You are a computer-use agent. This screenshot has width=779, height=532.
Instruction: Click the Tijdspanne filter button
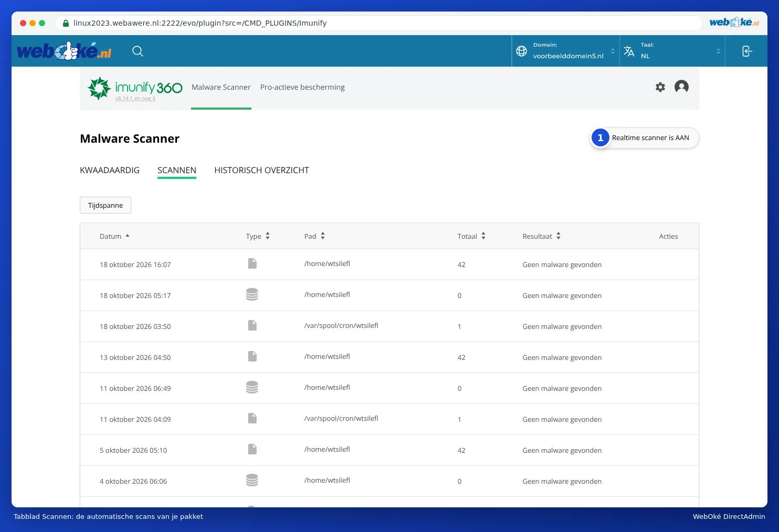[106, 205]
